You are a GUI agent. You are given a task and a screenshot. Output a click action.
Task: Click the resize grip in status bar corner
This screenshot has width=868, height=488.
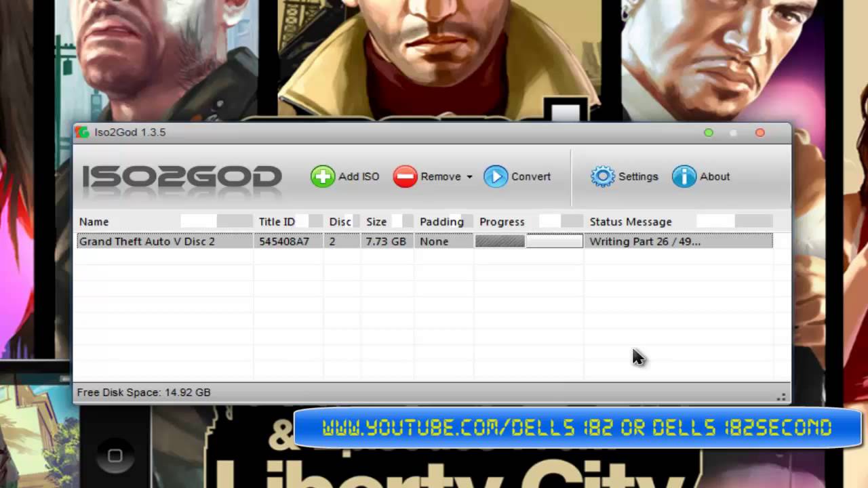tap(782, 396)
